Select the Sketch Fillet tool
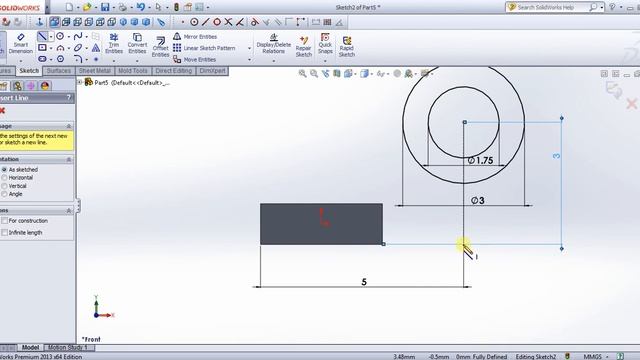The image size is (640, 360). click(x=78, y=59)
